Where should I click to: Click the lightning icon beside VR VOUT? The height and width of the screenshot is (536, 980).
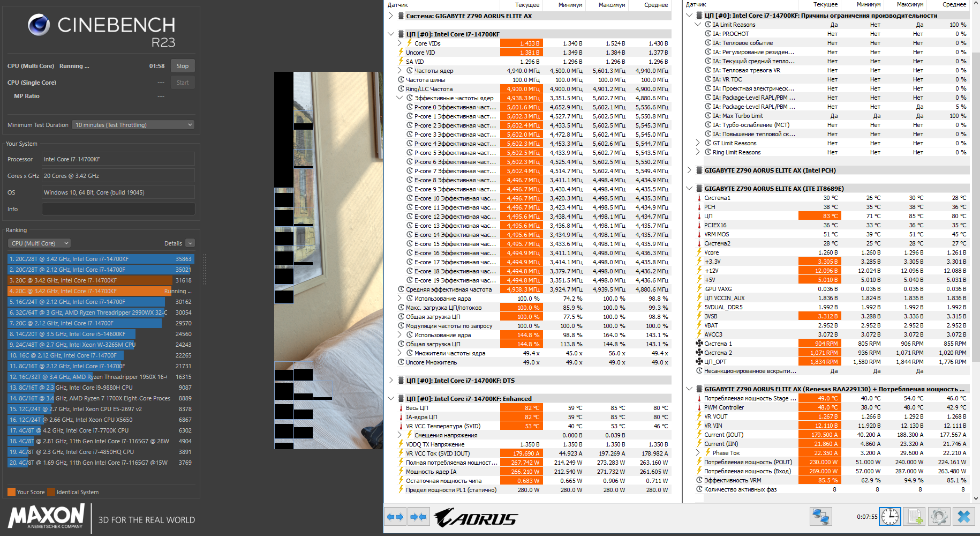coord(699,416)
